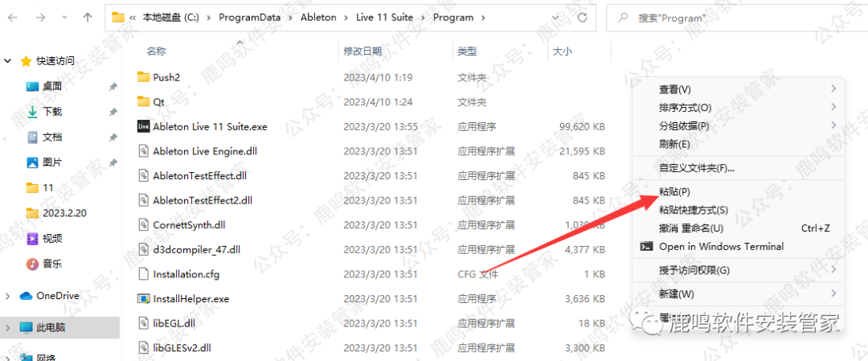Select CornettSynth.dll file icon

click(143, 225)
